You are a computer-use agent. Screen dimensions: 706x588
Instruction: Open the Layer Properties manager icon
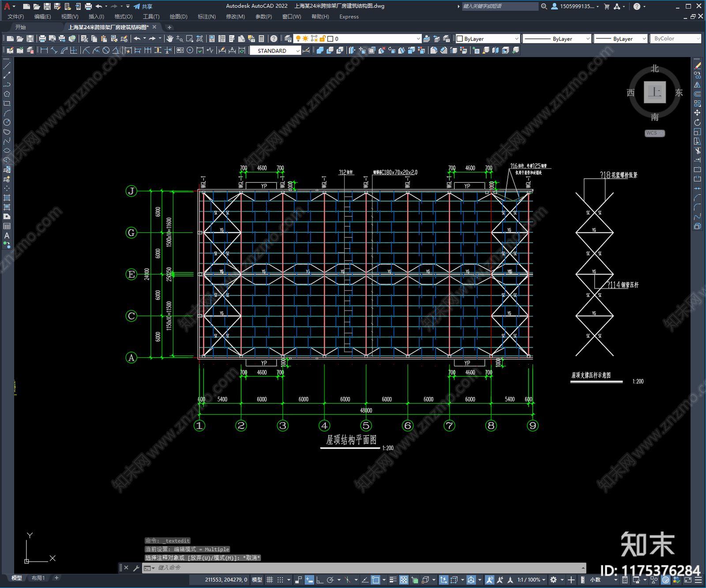pos(288,39)
